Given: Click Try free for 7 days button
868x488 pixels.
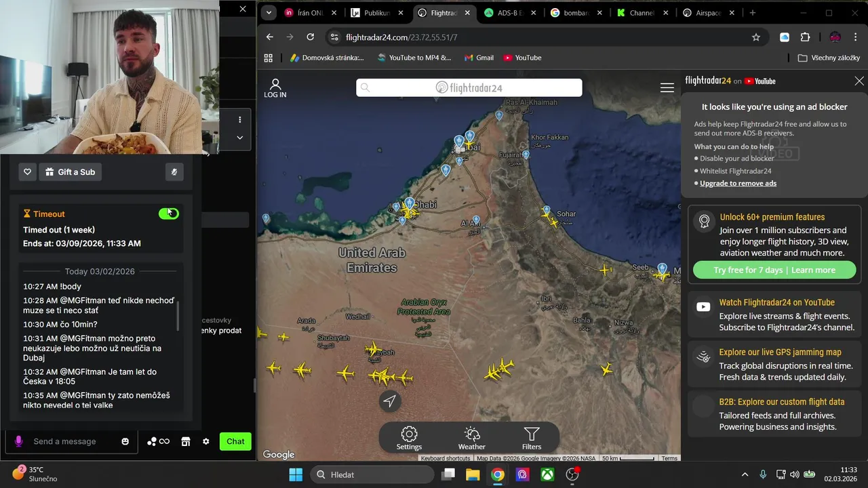Looking at the screenshot, I should tap(774, 270).
